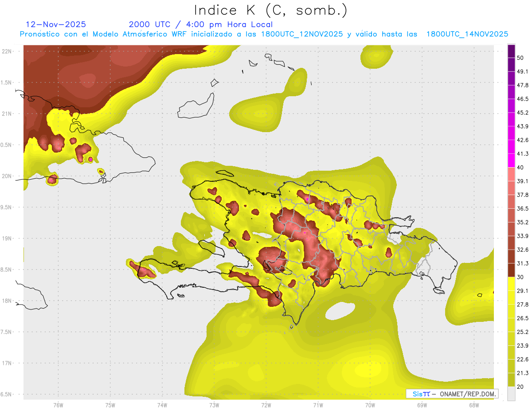532x411 pixels.
Task: Click the '22N' latitude label
Action: coord(7,51)
